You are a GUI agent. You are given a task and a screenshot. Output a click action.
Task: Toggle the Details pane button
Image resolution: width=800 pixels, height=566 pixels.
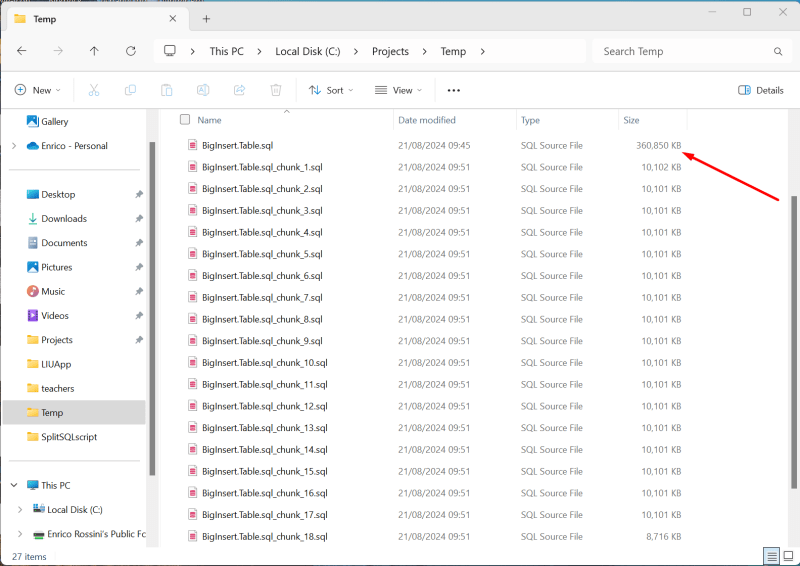point(760,90)
